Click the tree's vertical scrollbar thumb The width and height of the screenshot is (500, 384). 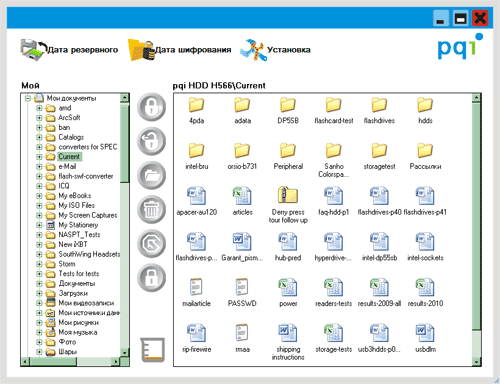(x=124, y=143)
